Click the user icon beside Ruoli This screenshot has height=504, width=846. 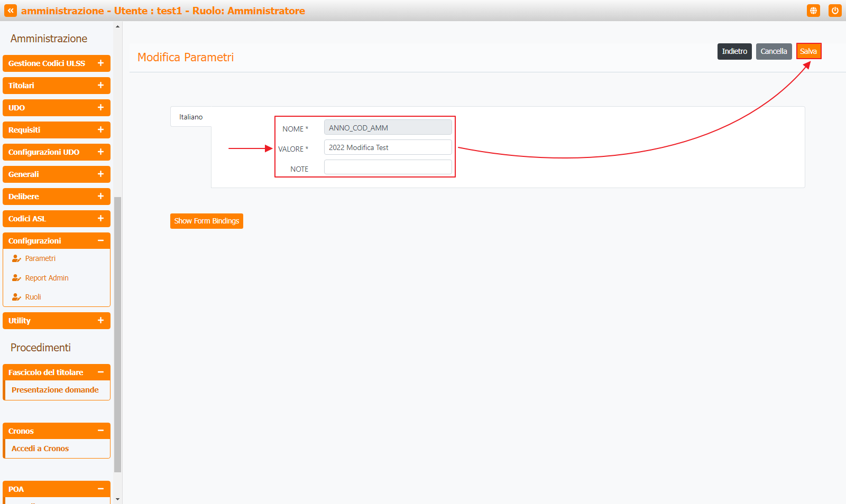(x=16, y=297)
